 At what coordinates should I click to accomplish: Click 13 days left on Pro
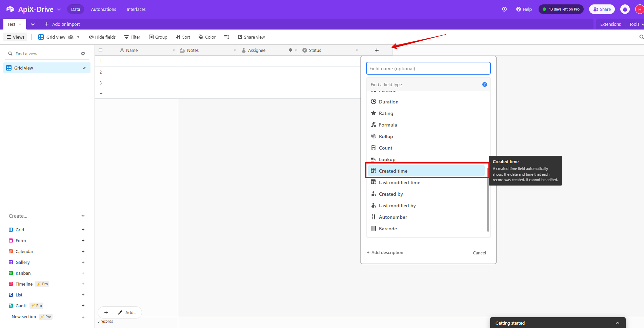(561, 9)
